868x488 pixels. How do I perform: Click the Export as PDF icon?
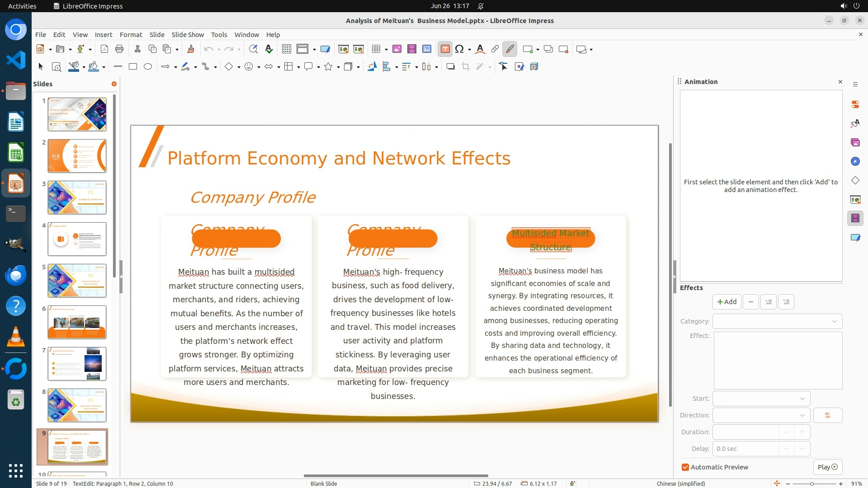[104, 49]
